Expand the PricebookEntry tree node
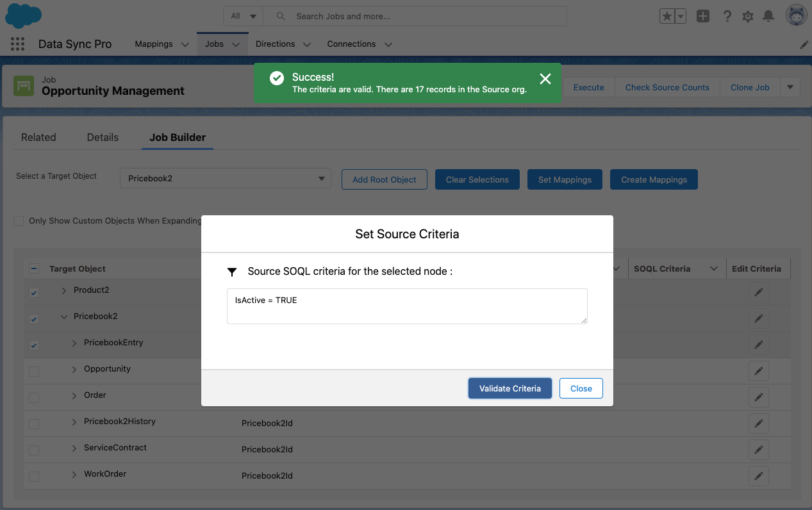Screen dimensions: 812x510 coord(74,343)
